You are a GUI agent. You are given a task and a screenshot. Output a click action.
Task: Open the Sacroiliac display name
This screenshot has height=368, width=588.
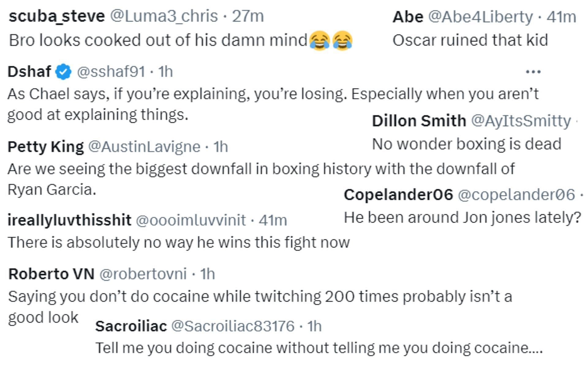131,326
